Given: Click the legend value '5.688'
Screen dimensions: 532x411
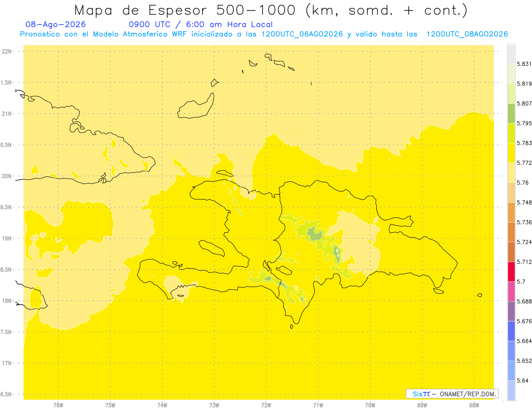Looking at the screenshot, I should click(x=524, y=301).
